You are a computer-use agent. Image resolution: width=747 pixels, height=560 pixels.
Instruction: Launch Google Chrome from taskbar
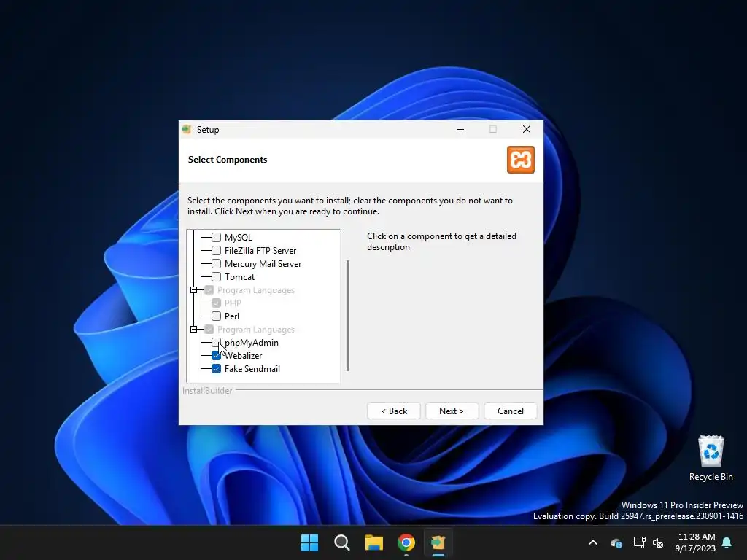(406, 542)
